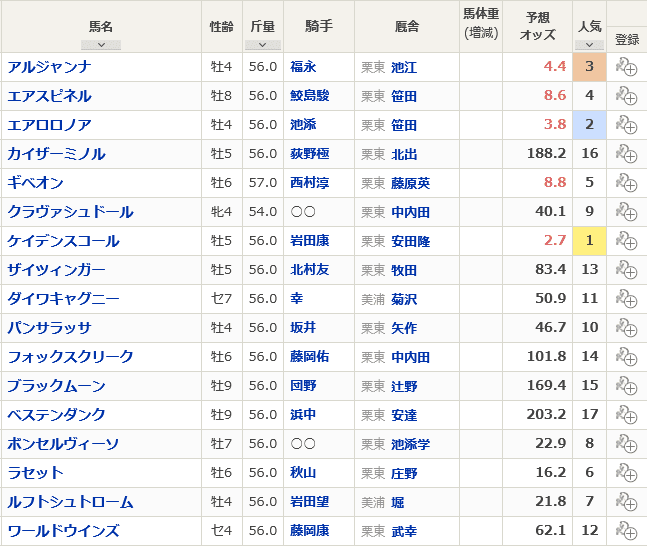This screenshot has width=647, height=546.
Task: Click the 厩舎 column header
Action: (407, 26)
